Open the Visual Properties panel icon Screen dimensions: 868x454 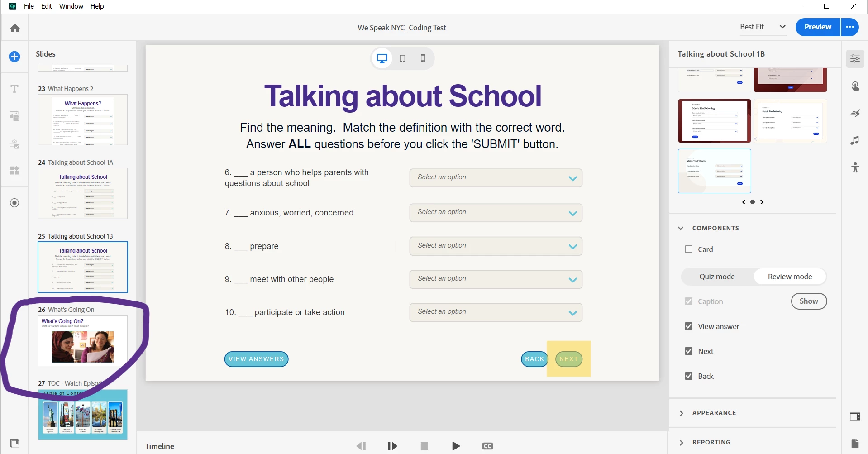click(855, 58)
